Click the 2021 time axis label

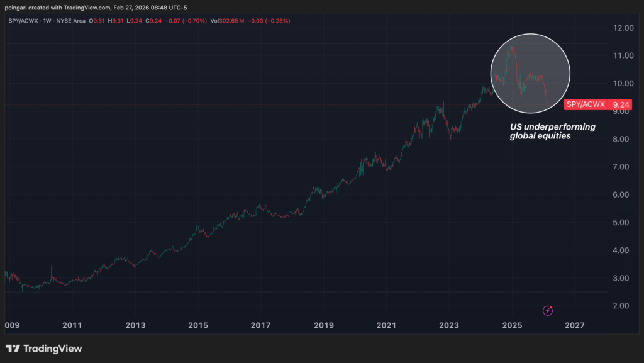tap(386, 325)
